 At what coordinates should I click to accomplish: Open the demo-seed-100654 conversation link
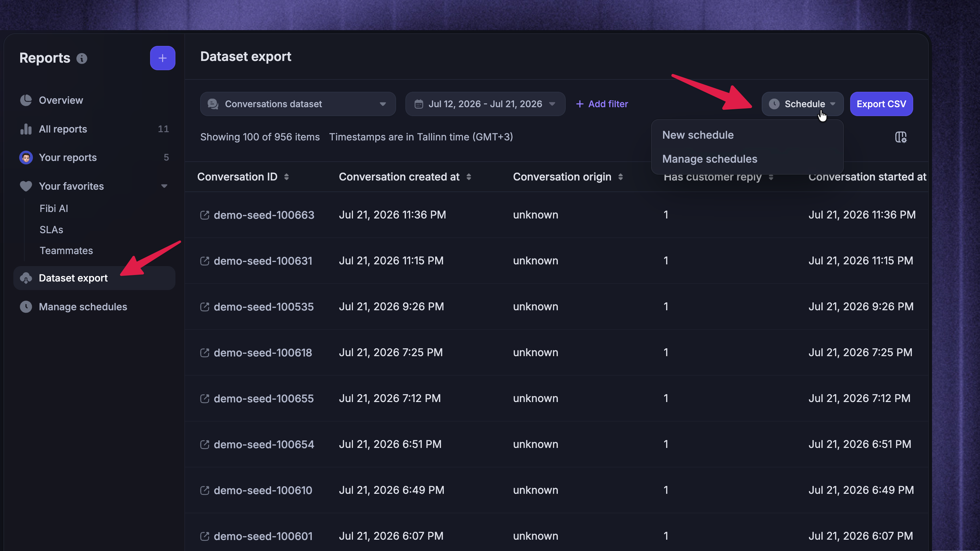click(x=264, y=444)
